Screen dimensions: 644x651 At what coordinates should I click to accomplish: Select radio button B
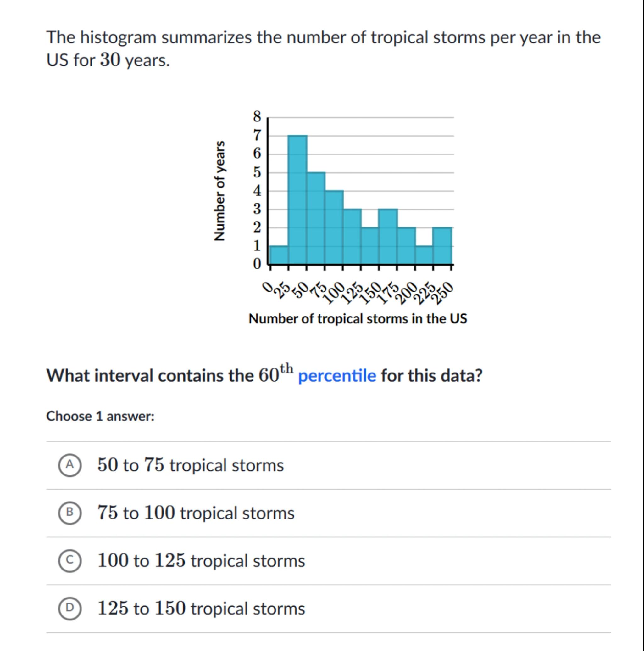click(70, 513)
